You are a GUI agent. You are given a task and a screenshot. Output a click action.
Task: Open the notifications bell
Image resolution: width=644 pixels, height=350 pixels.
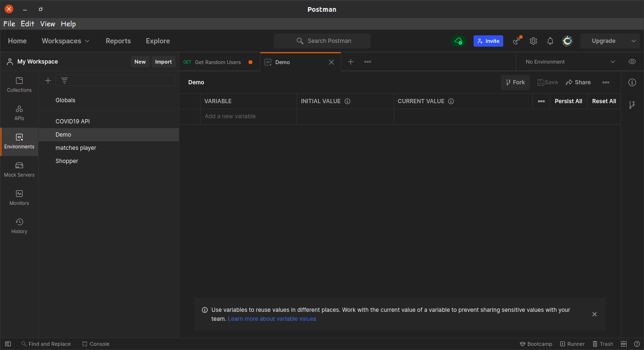click(550, 41)
